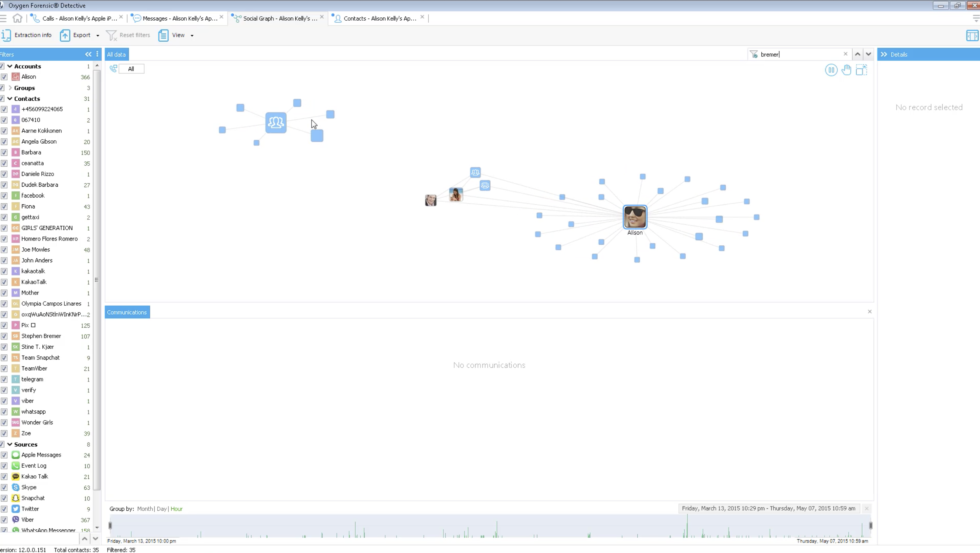Collapse the Contacts section
Image resolution: width=980 pixels, height=553 pixels.
[10, 98]
